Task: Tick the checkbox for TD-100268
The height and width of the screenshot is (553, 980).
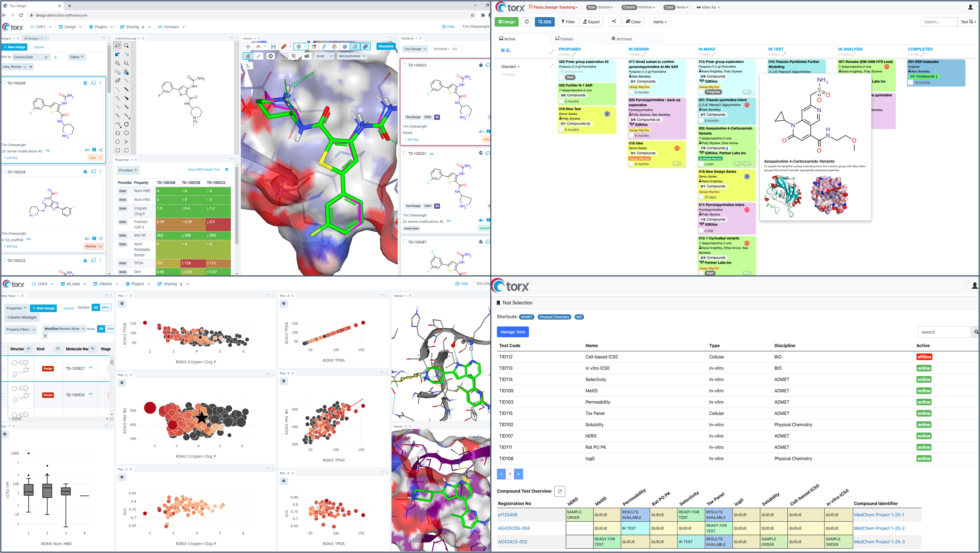Action: click(4, 83)
